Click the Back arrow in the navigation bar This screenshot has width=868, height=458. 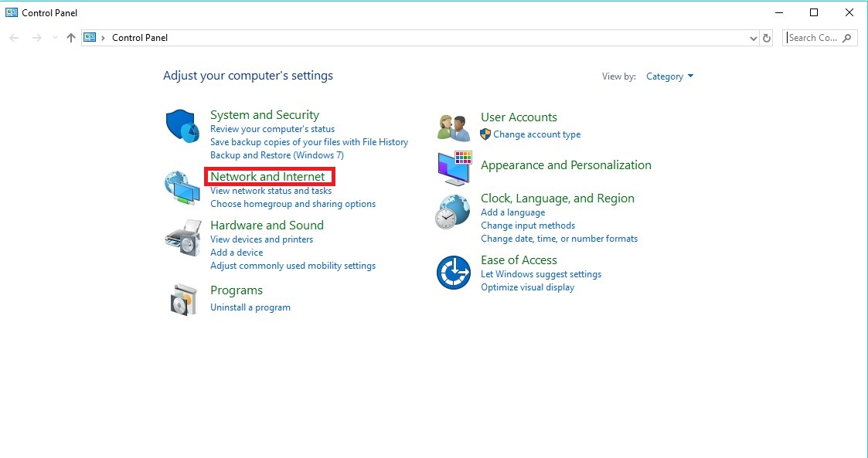coord(15,38)
